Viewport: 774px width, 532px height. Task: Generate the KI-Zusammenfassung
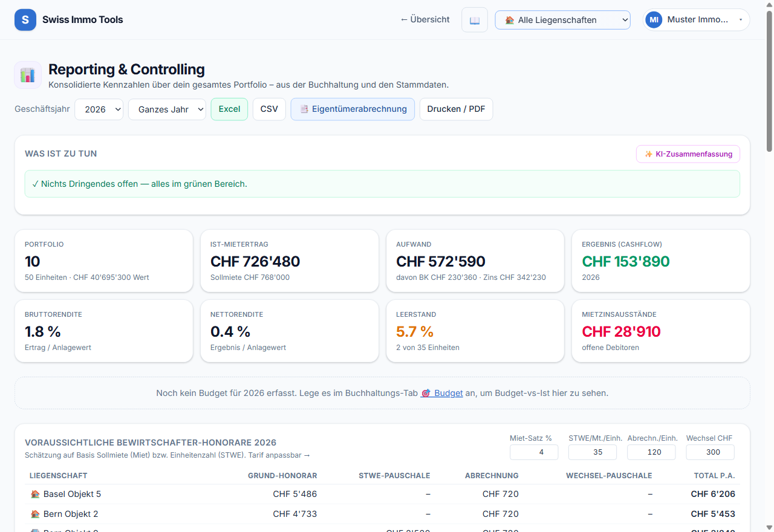point(688,154)
